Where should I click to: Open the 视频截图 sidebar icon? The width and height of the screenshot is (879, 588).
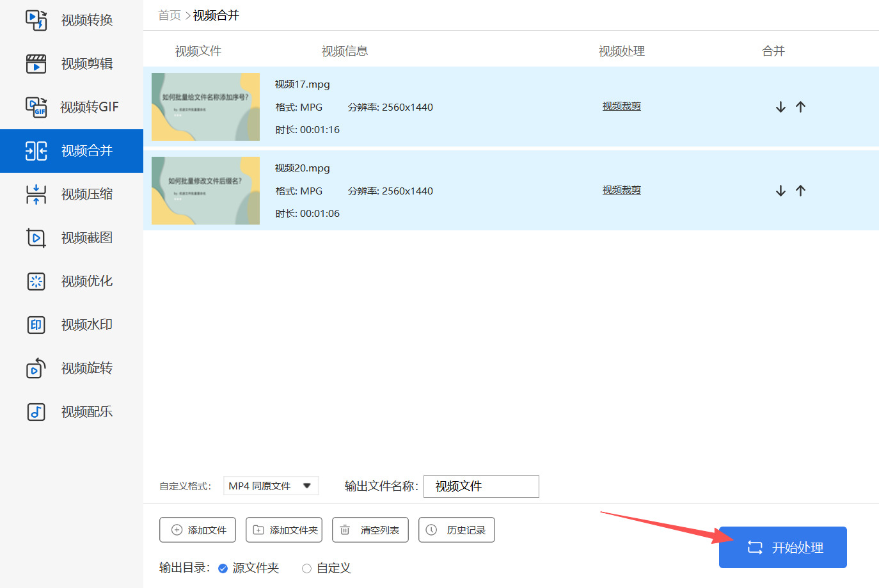click(x=36, y=238)
